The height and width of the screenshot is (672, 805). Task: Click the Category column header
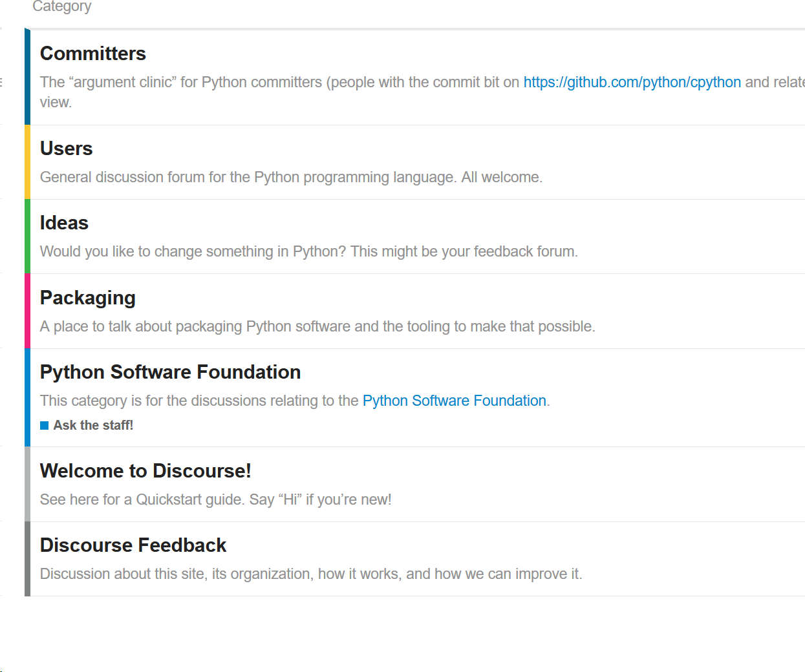click(x=62, y=6)
